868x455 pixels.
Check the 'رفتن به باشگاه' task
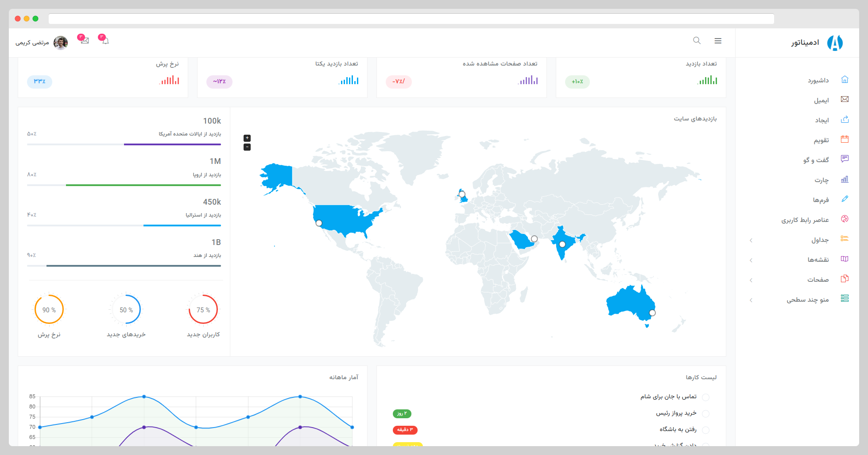click(705, 430)
